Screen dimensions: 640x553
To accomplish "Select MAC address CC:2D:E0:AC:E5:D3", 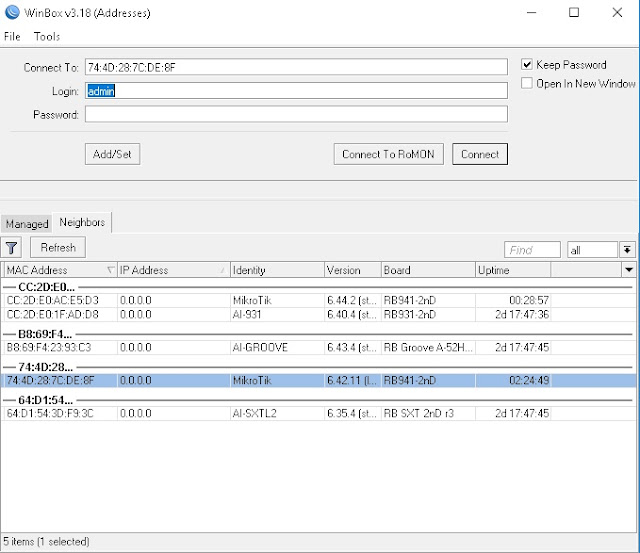I will click(x=53, y=300).
